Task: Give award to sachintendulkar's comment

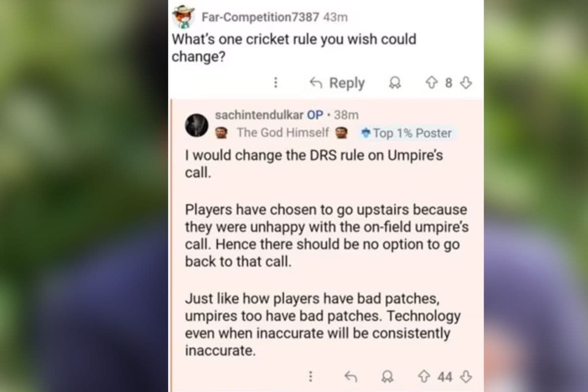Action: 388,376
